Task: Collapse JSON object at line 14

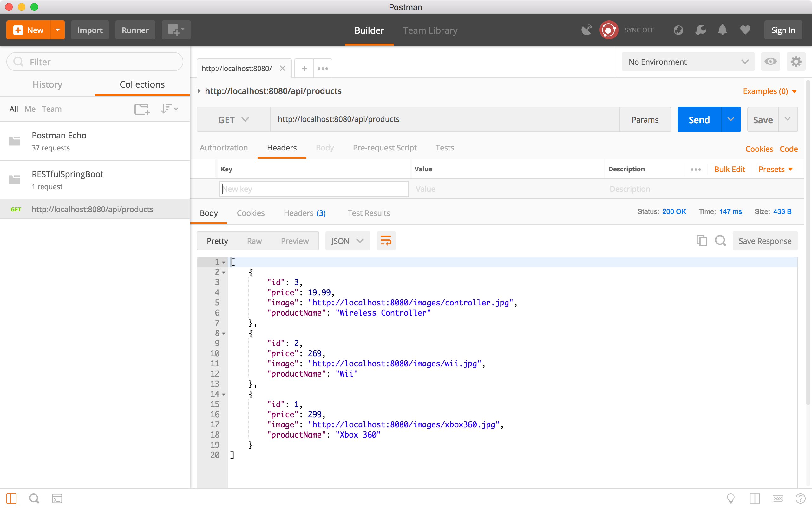Action: point(224,394)
